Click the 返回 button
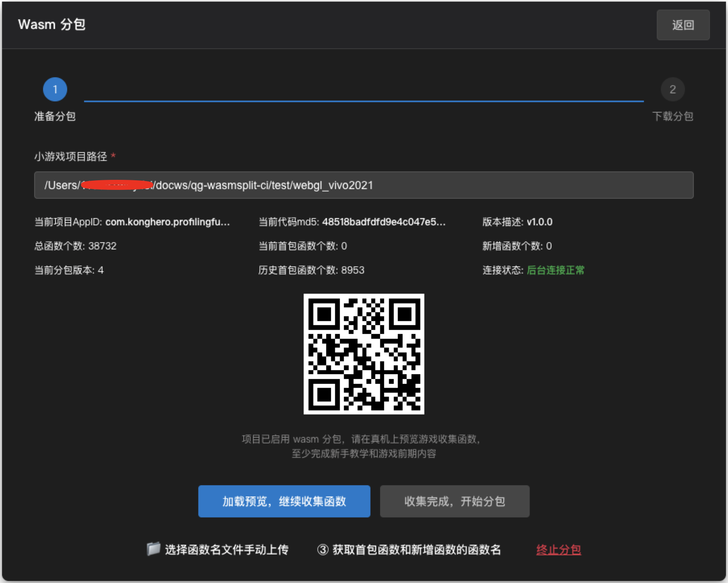The height and width of the screenshot is (583, 728). click(x=683, y=25)
